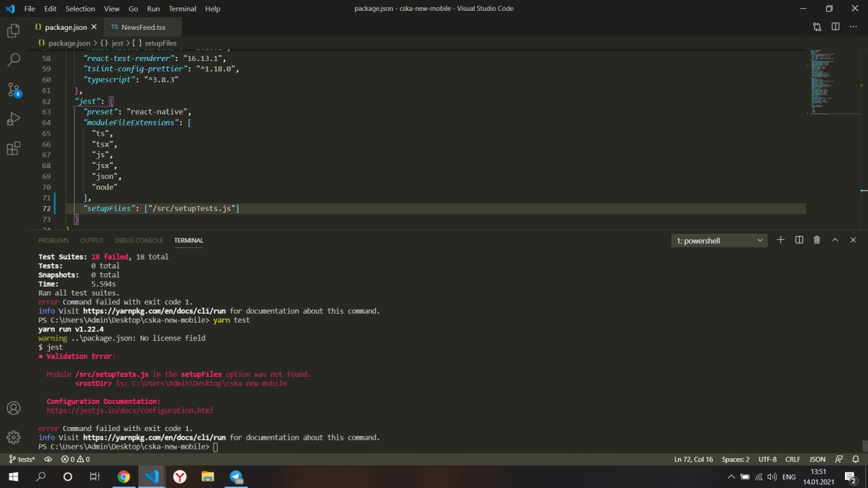Open jestjs.io configuration docs link

130,410
